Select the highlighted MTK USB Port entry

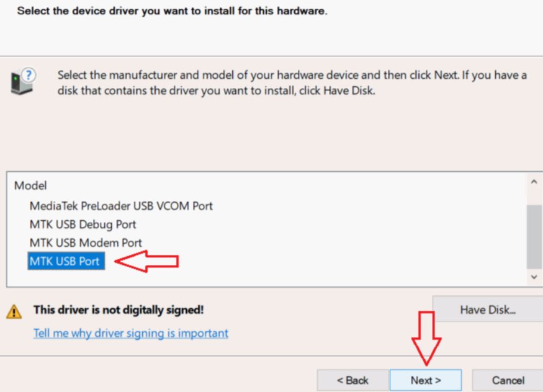[66, 261]
